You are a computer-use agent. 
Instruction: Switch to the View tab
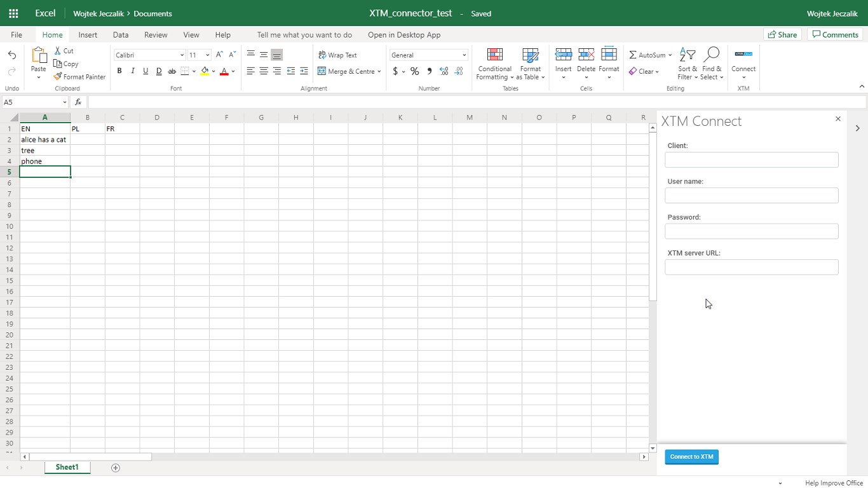[191, 35]
